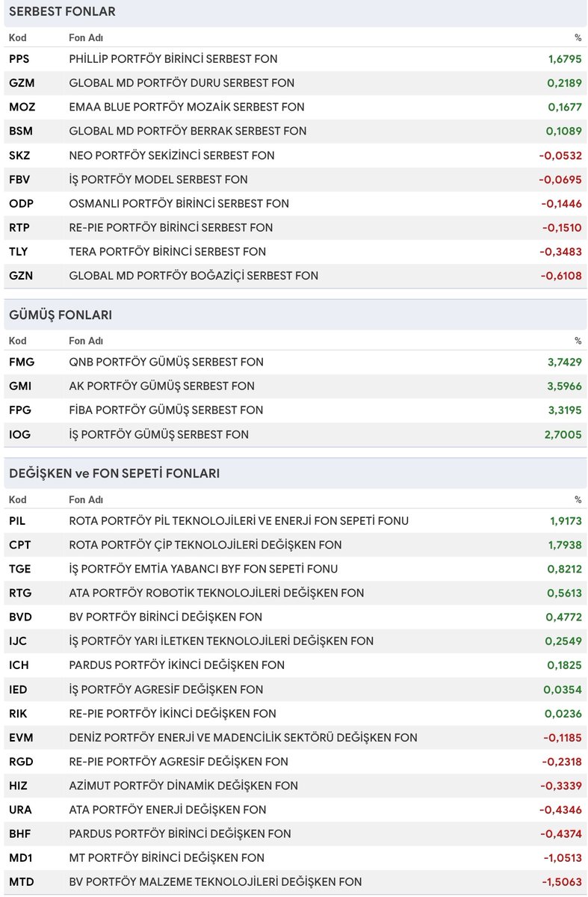Select fund code EVM

21,738
